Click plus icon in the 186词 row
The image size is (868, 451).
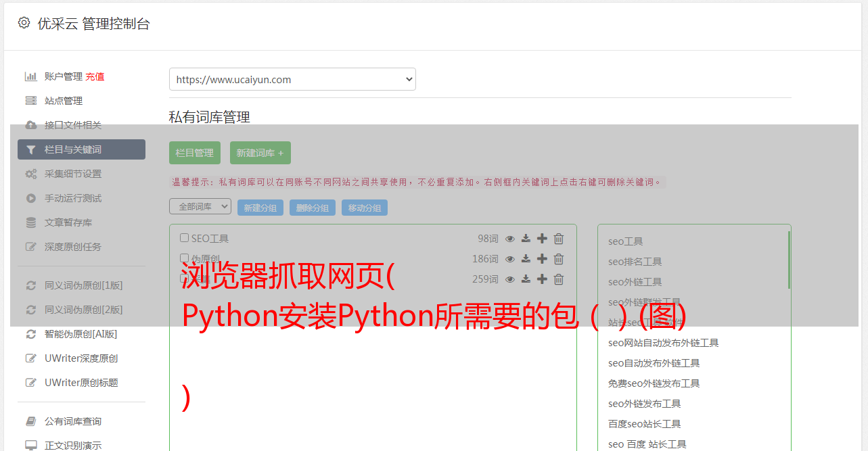(542, 259)
